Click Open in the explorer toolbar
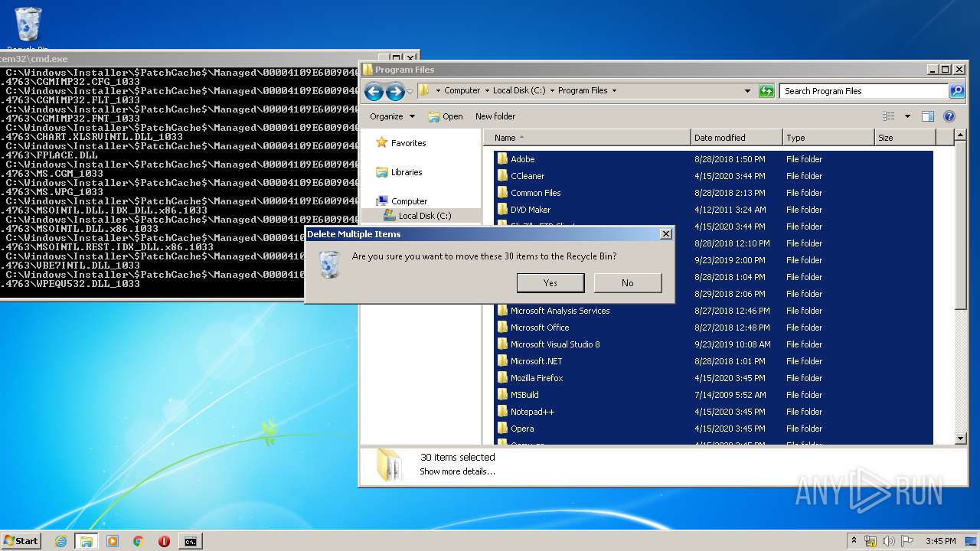The height and width of the screenshot is (551, 980). [446, 116]
